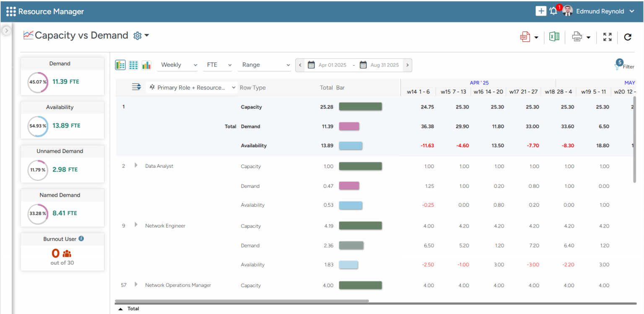The height and width of the screenshot is (314, 644).
Task: Open the Range date selection dropdown
Action: coord(265,65)
